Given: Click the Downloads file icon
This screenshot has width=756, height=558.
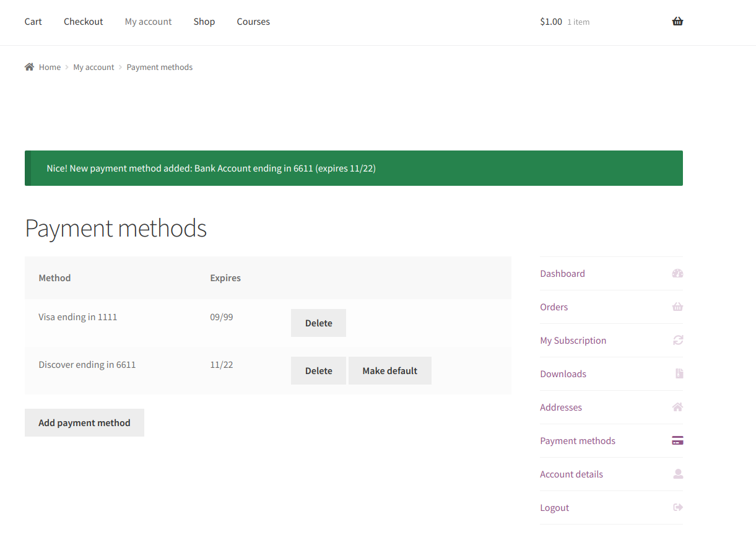Looking at the screenshot, I should click(x=679, y=374).
